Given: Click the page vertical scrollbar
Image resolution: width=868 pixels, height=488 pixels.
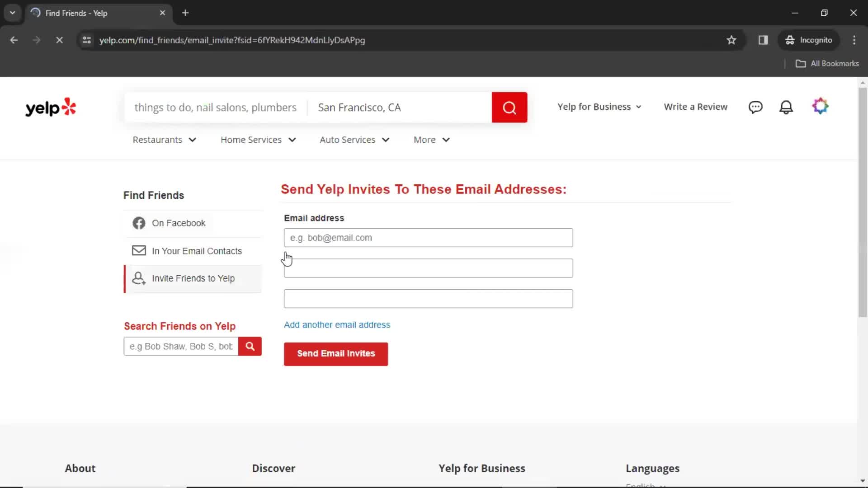Looking at the screenshot, I should 863,202.
